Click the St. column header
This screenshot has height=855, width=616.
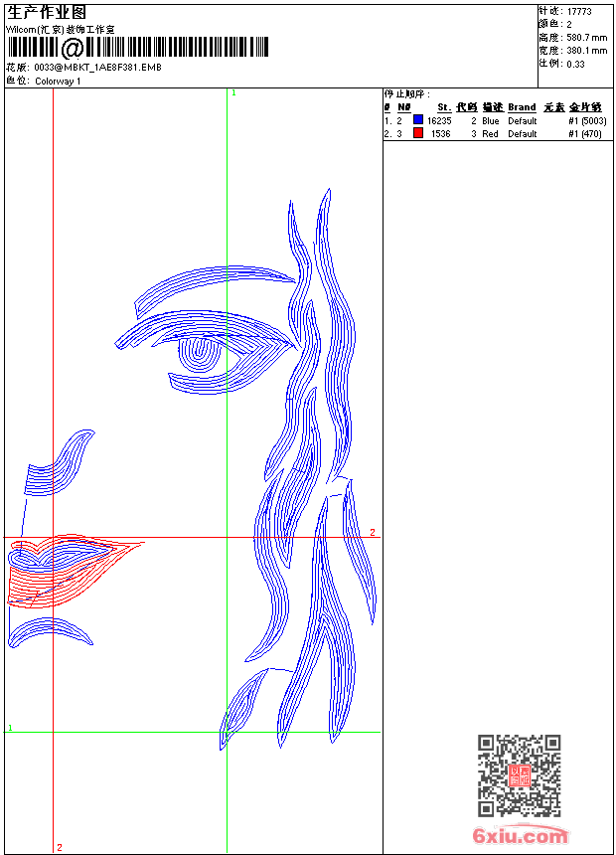pyautogui.click(x=443, y=107)
